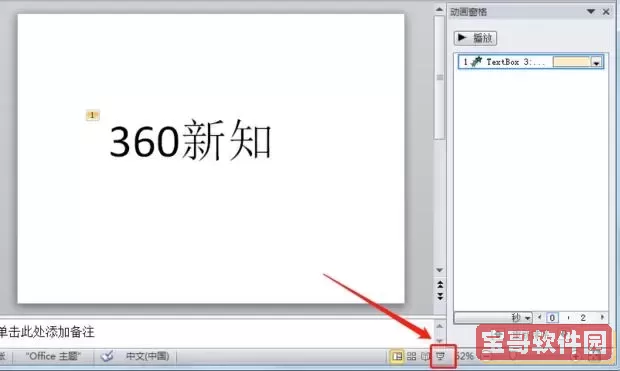The image size is (620, 371).
Task: Click the "Office 主题" status bar entry
Action: click(x=53, y=356)
